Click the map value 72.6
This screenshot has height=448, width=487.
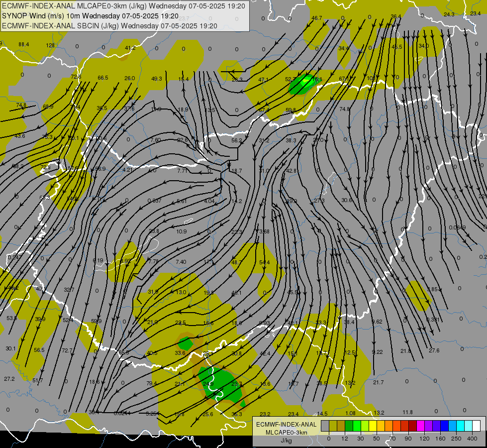pos(76,77)
